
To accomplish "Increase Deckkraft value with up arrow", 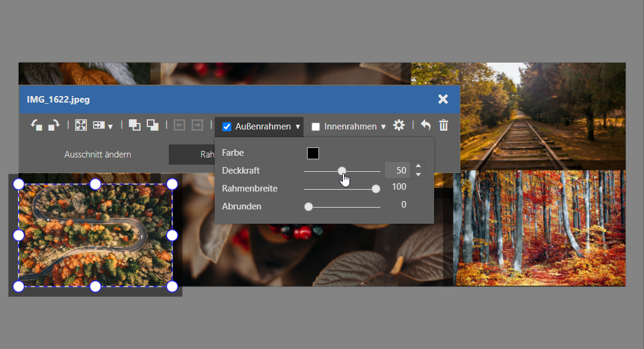I will (x=418, y=166).
